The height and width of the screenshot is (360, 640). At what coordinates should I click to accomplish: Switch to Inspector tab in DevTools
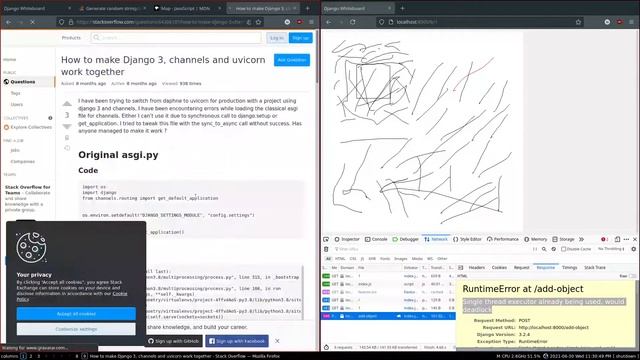347,239
